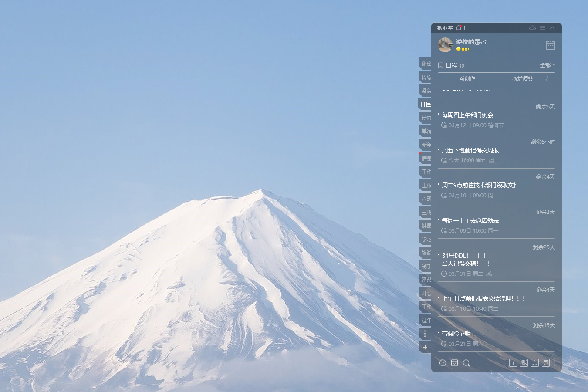The width and height of the screenshot is (588, 392).
Task: Collapse the panel with the up chevron
Action: tap(552, 28)
